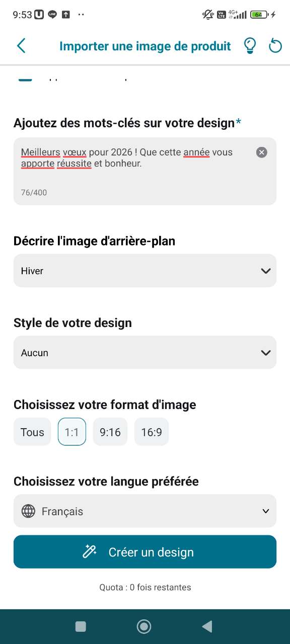Tap the 'Quota : 0 fois restantes' text
This screenshot has height=644, width=290.
pyautogui.click(x=144, y=587)
